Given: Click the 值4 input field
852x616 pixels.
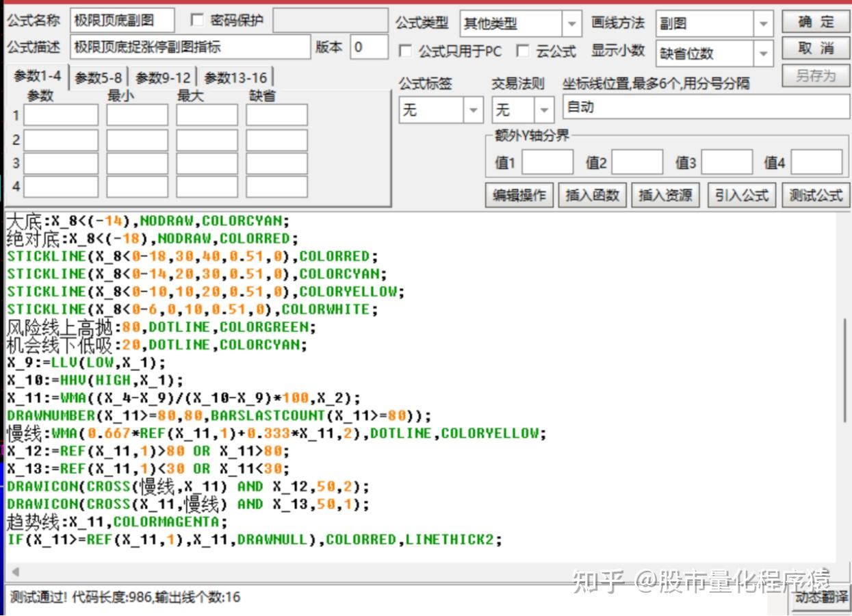Looking at the screenshot, I should pos(817,162).
